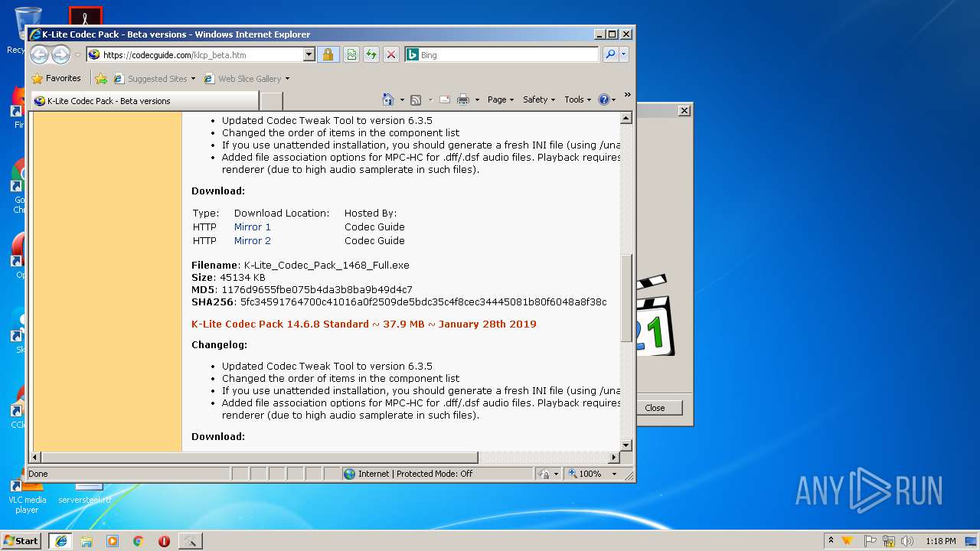
Task: Expand Print options dropdown arrow
Action: point(477,100)
